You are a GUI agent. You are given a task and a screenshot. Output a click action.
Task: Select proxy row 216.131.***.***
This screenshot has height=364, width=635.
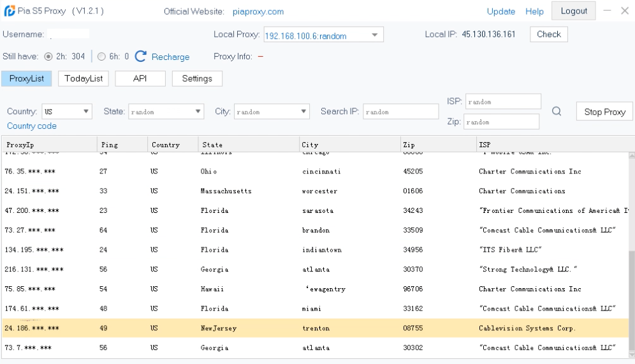point(315,269)
